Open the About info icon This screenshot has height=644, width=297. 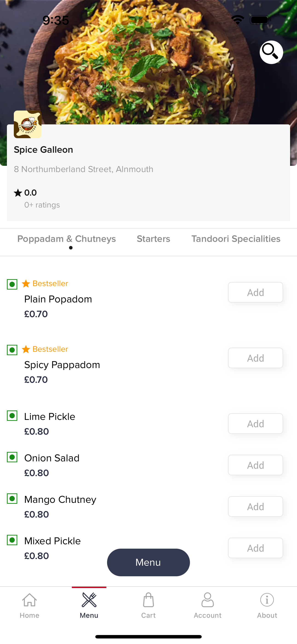(267, 600)
